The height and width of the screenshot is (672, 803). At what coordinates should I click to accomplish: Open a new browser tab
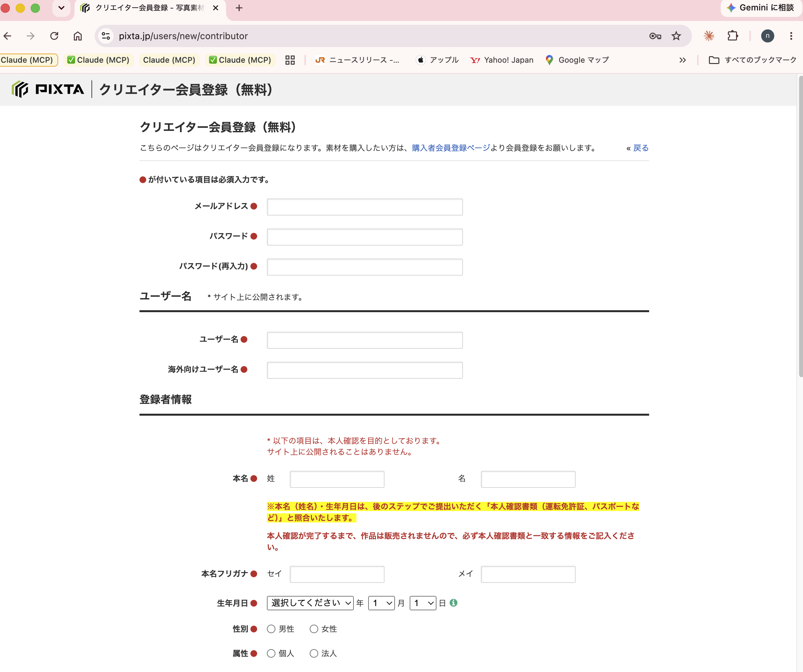[x=239, y=8]
